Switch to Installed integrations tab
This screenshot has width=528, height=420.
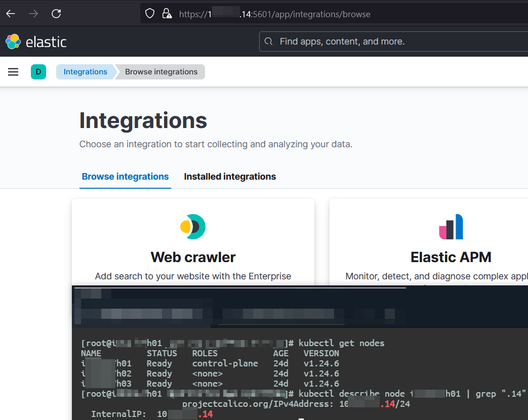click(230, 176)
